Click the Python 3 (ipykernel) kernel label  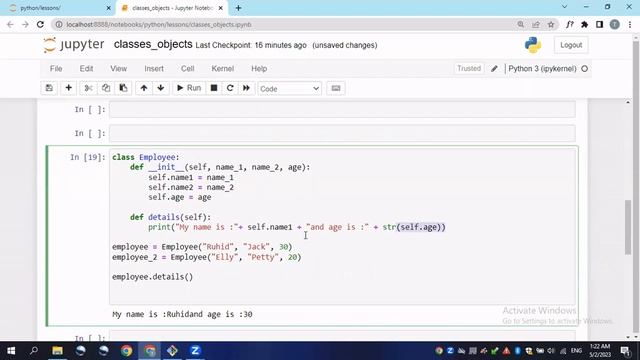(542, 69)
